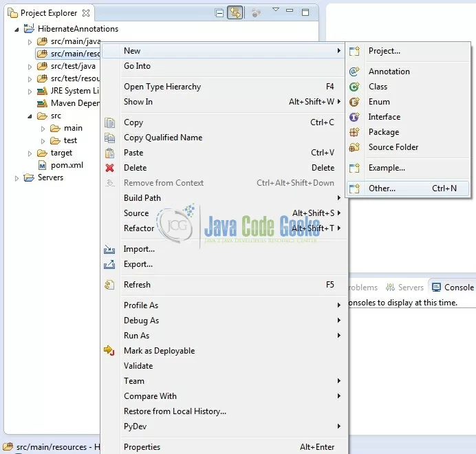Select the target folder
476x454 pixels.
point(61,153)
